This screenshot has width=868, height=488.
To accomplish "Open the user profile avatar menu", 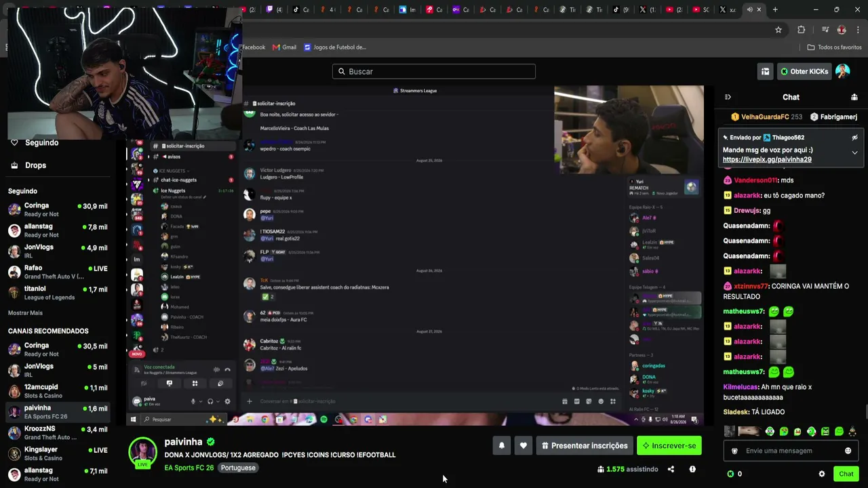I will click(843, 71).
